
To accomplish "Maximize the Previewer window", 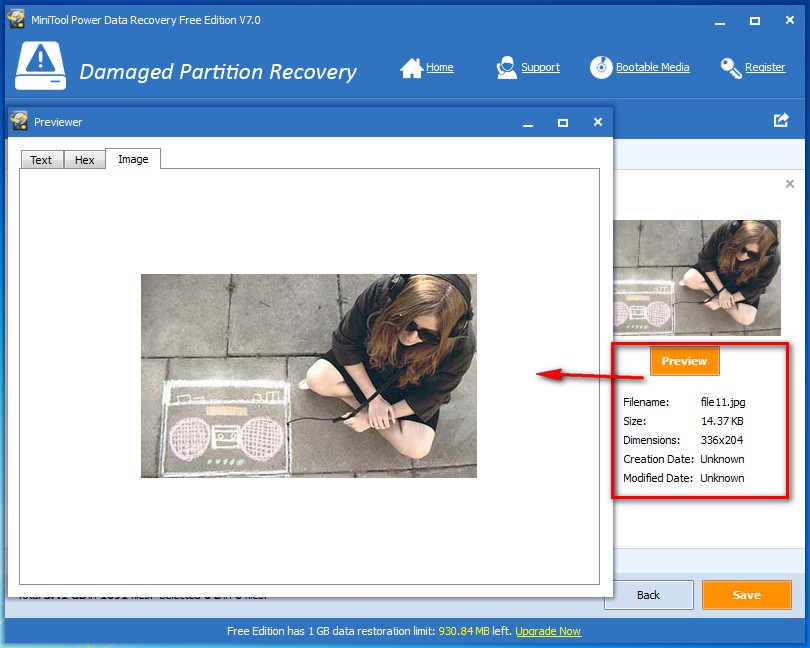I will [563, 122].
